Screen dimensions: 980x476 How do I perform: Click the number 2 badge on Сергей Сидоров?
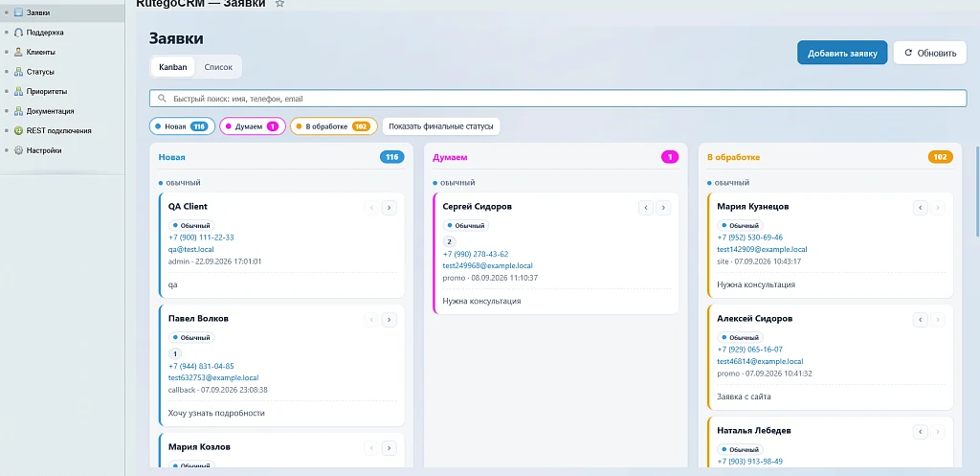(450, 241)
